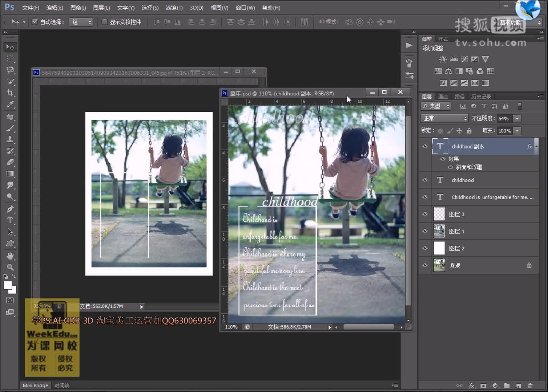Toggle visibility of 图层 3

coord(424,214)
